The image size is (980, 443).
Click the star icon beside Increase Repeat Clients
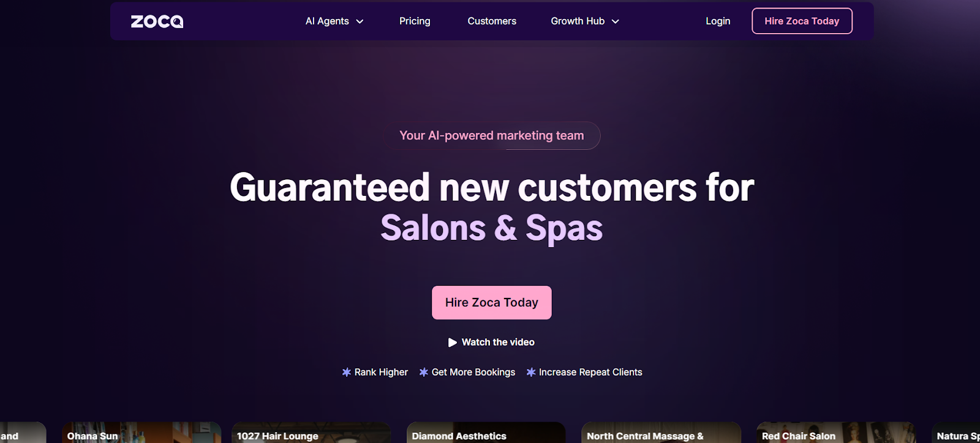[x=531, y=372]
